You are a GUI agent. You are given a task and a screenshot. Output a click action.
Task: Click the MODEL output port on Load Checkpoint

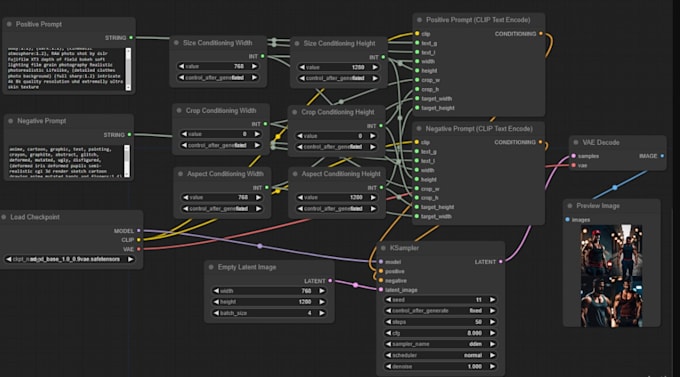[x=139, y=231]
